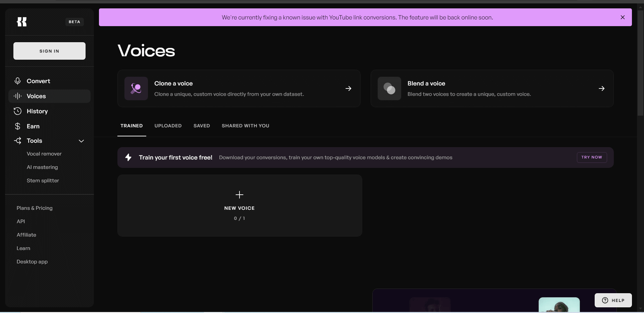Click the Clone a voice icon
Image resolution: width=644 pixels, height=313 pixels.
pos(136,88)
